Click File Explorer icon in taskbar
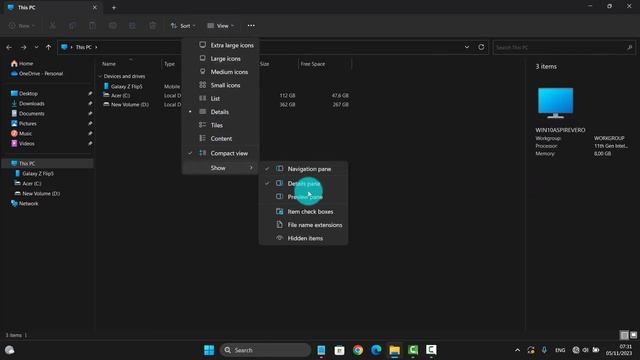Image resolution: width=640 pixels, height=360 pixels. (x=395, y=350)
